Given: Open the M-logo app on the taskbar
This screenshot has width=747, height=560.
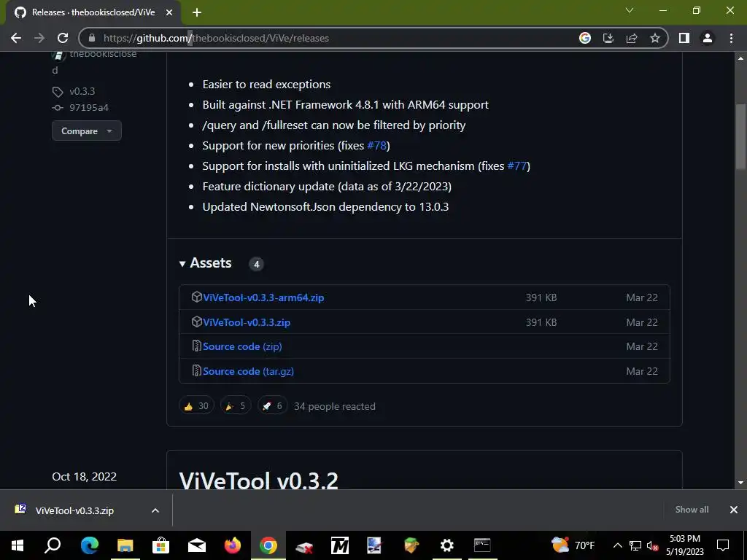Looking at the screenshot, I should tap(340, 545).
